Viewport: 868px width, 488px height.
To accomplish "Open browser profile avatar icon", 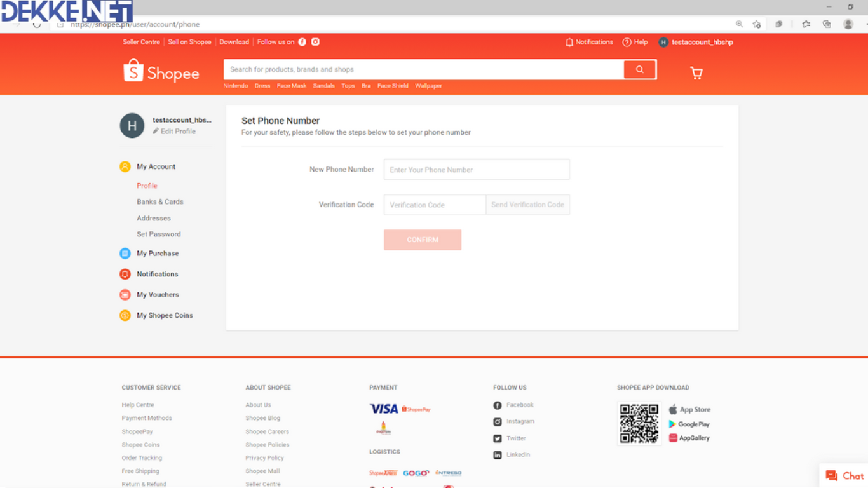I will click(848, 24).
